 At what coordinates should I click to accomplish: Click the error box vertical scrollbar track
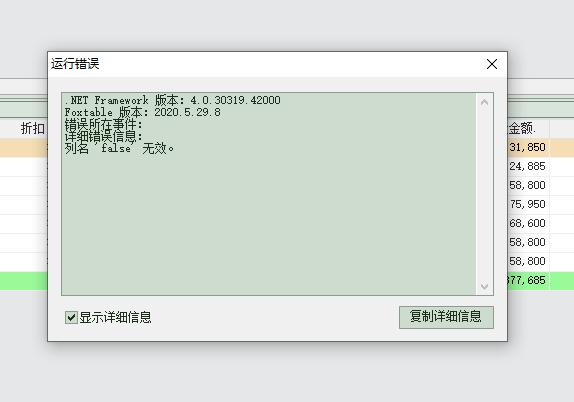(484, 194)
